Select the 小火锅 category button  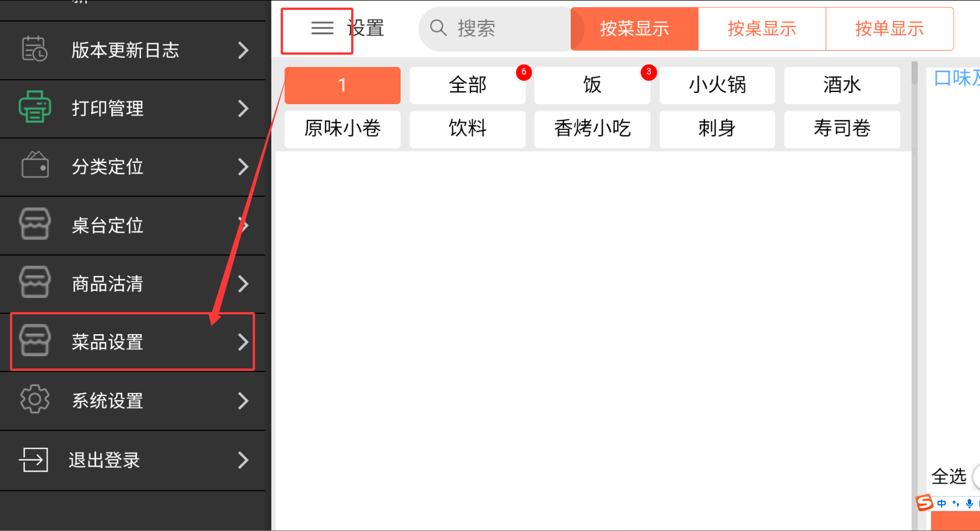click(717, 85)
